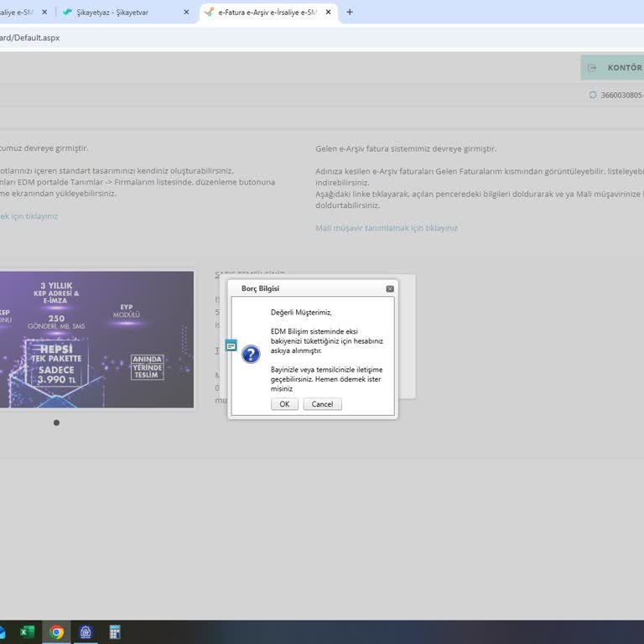This screenshot has height=644, width=644.
Task: Click the teal chat widget icon
Action: pos(231,345)
